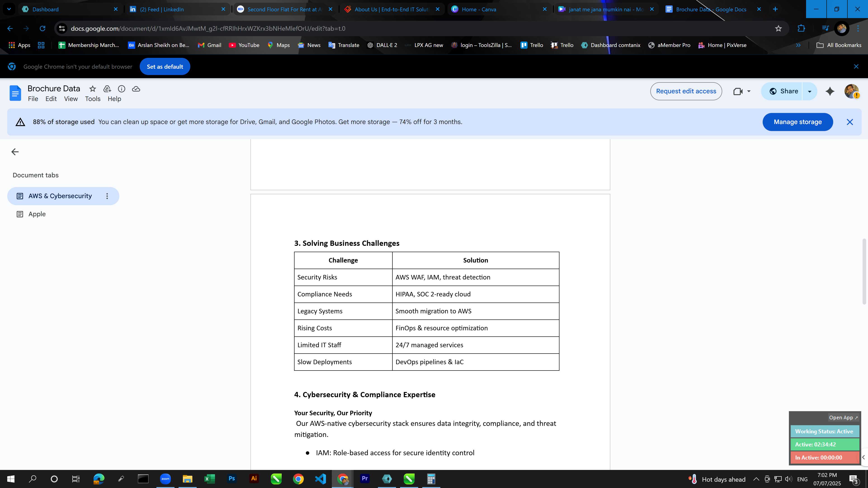Click the add-to-Drive shortcut icon
868x488 pixels.
[107, 89]
